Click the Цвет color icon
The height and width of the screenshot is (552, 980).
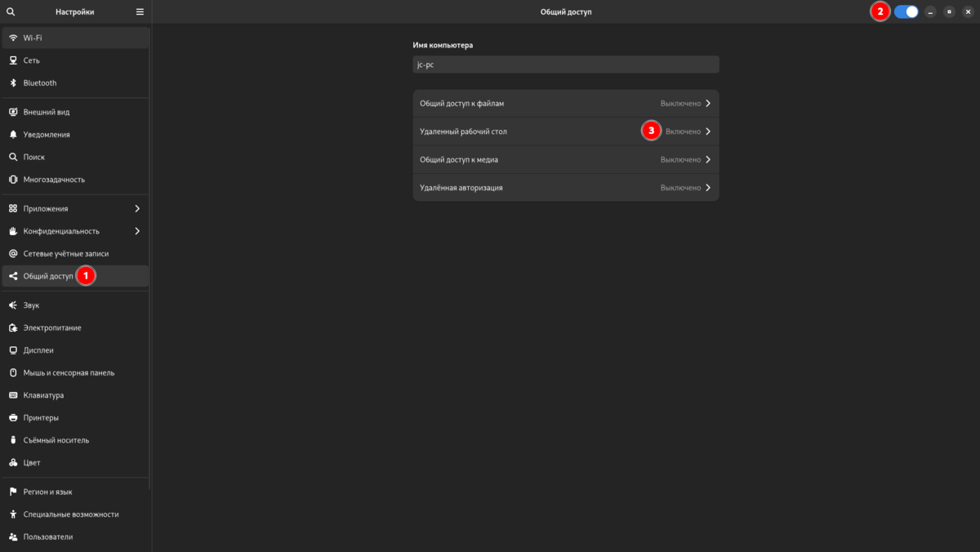[13, 462]
